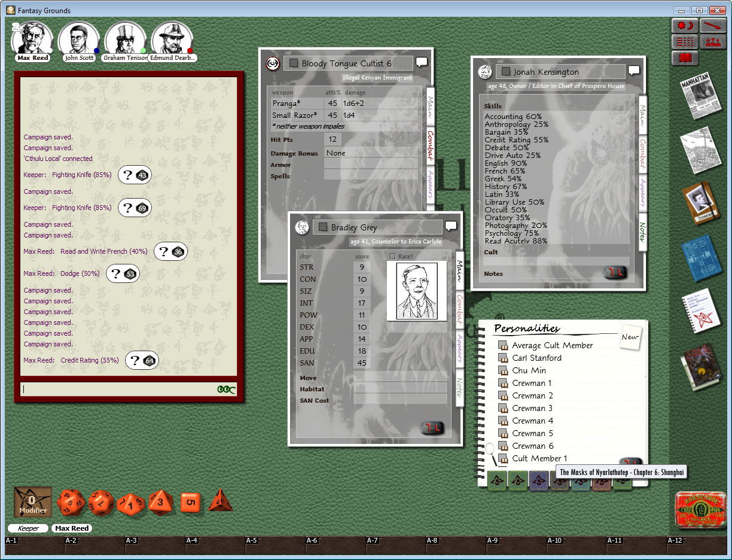Toggle the Race? checkbox
The height and width of the screenshot is (560, 732).
pyautogui.click(x=393, y=257)
